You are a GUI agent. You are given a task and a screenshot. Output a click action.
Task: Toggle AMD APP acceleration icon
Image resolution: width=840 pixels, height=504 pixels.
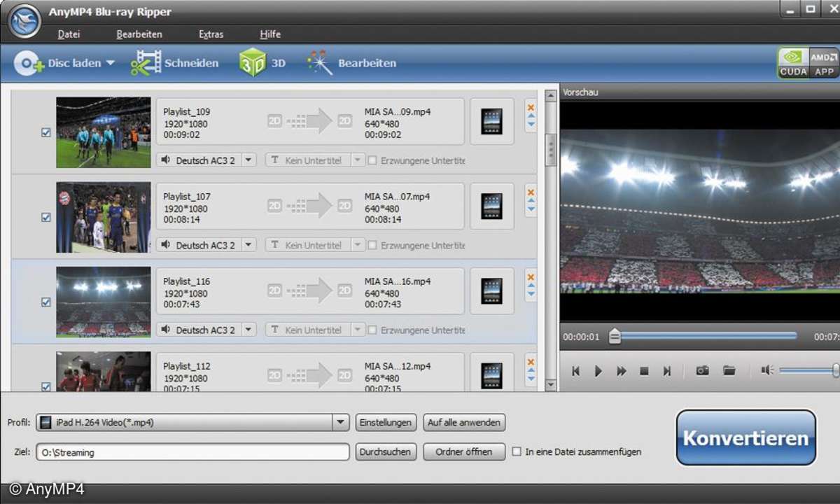[823, 63]
